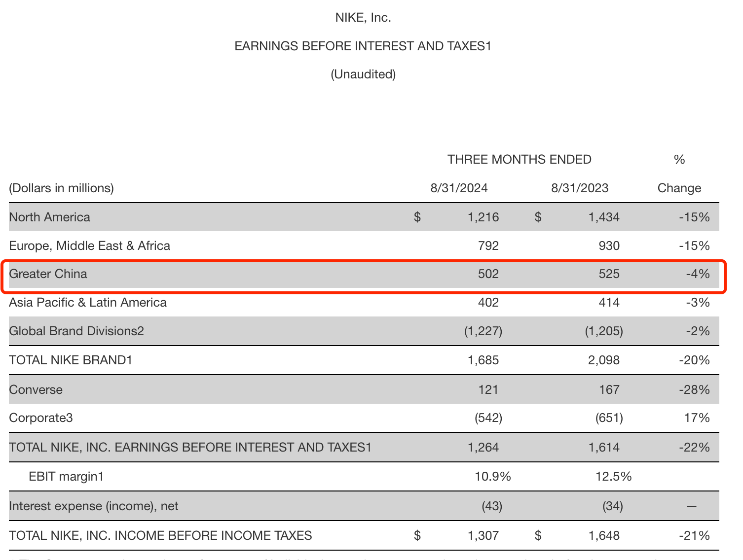743x560 pixels.
Task: Select the TOTAL NIKE BRAND row label
Action: click(71, 360)
